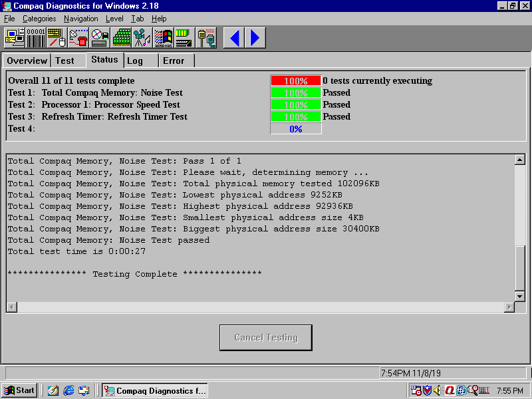Screen dimensions: 532x399
Task: Click the Compaq Diagnostics taskbar button
Action: pos(155,391)
